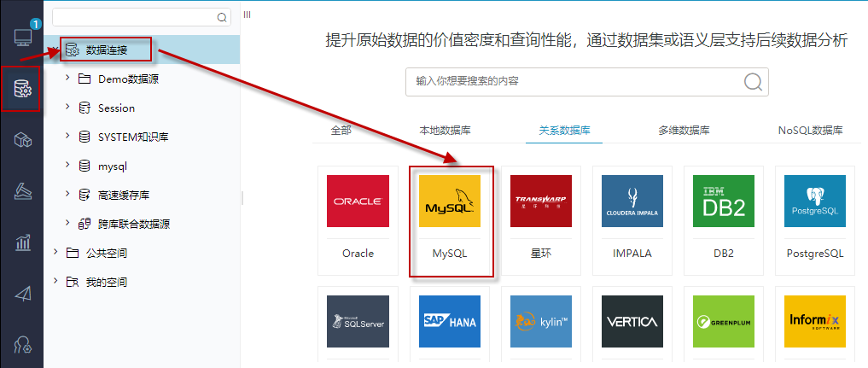The height and width of the screenshot is (368, 868).
Task: Click the DB2 label text
Action: (724, 254)
